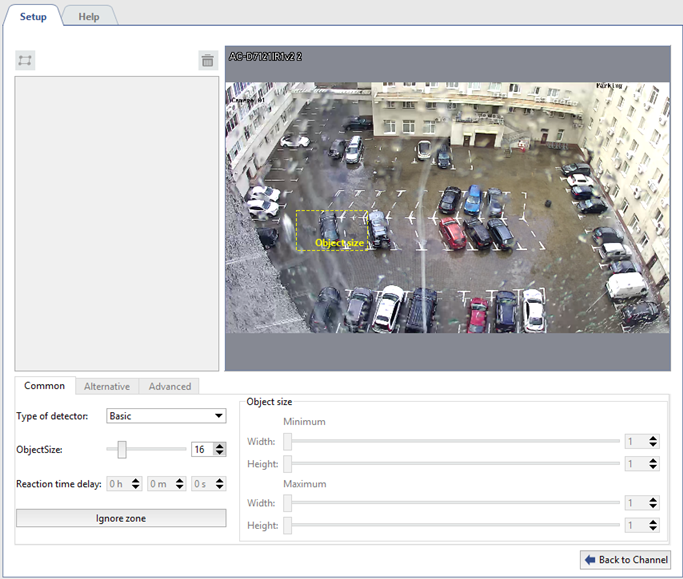Click the minutes reaction delay stepper
This screenshot has width=683, height=579.
pos(178,484)
